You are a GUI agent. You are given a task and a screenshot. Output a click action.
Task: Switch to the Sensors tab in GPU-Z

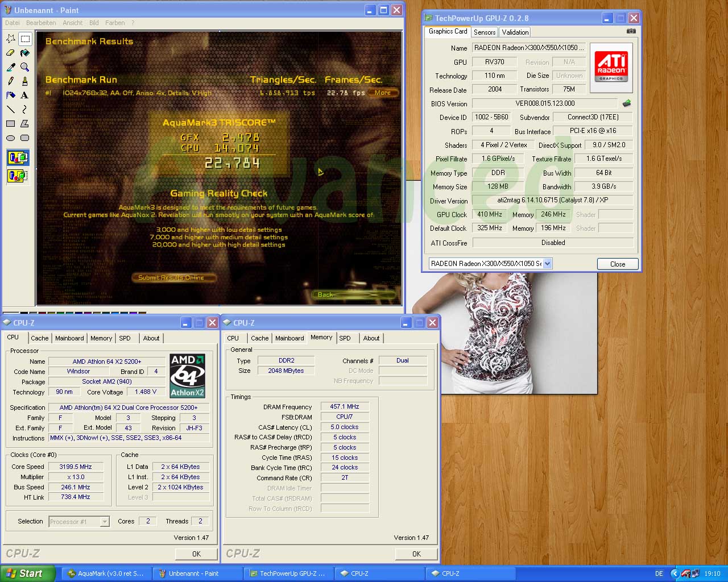(x=485, y=32)
